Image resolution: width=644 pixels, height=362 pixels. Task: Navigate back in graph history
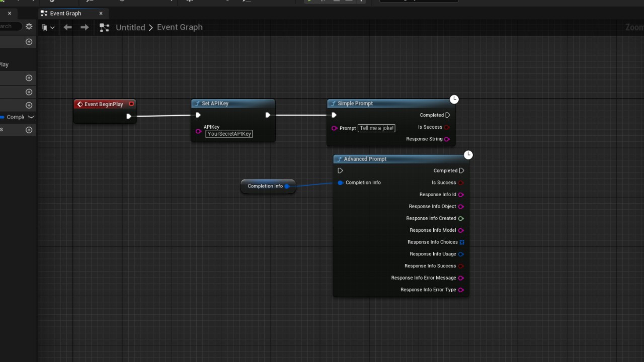point(67,28)
